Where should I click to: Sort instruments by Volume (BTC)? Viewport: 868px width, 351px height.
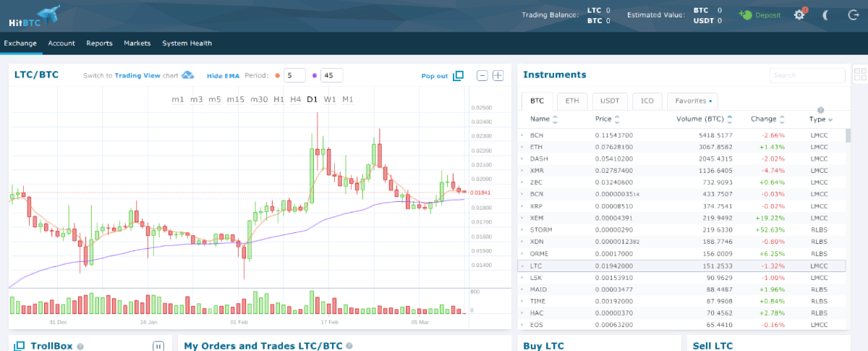(705, 119)
